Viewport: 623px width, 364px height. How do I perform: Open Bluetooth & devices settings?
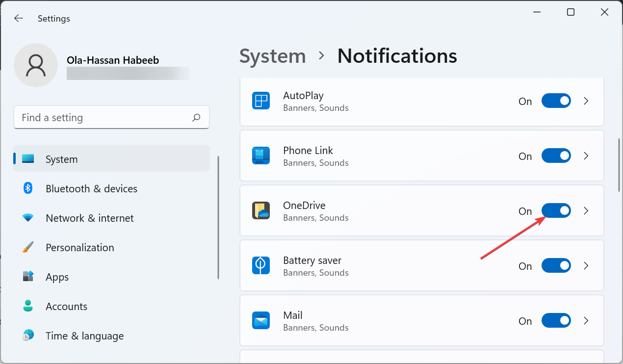tap(111, 188)
